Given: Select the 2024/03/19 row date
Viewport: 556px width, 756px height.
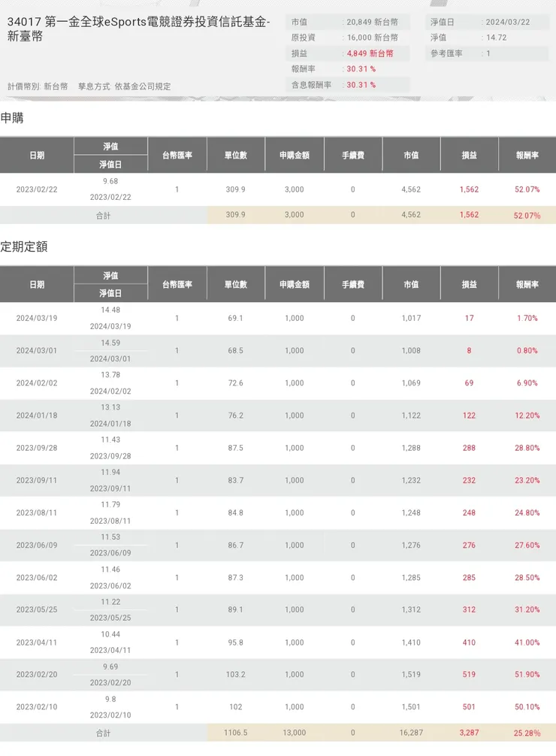Looking at the screenshot, I should (37, 318).
